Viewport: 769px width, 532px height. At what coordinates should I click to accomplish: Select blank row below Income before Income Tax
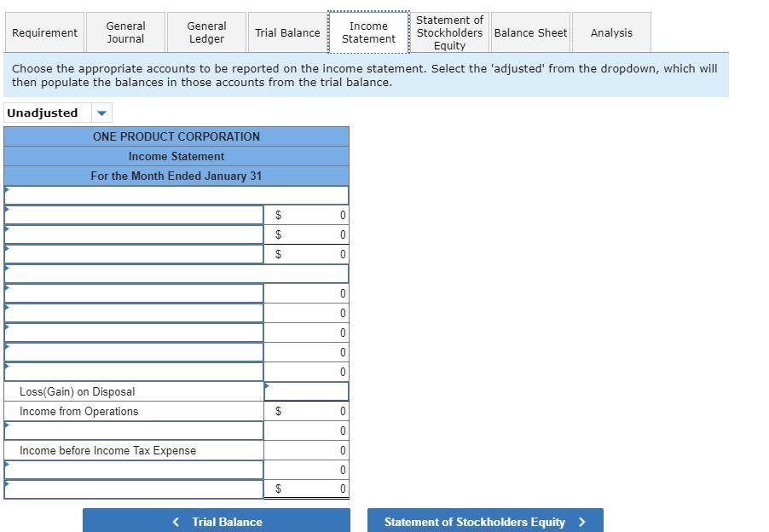pyautogui.click(x=134, y=470)
